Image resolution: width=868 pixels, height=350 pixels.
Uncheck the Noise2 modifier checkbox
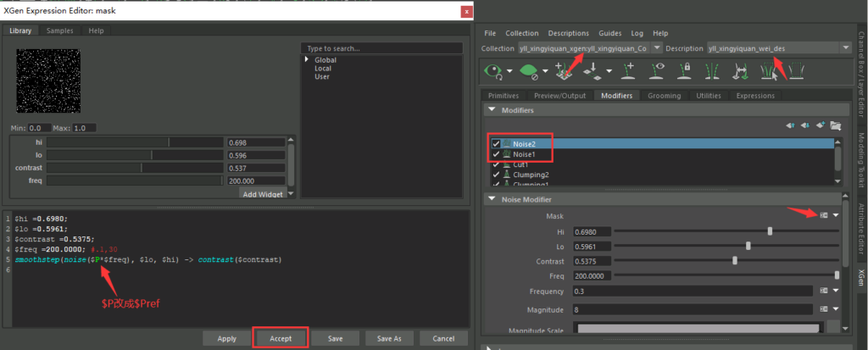click(496, 144)
